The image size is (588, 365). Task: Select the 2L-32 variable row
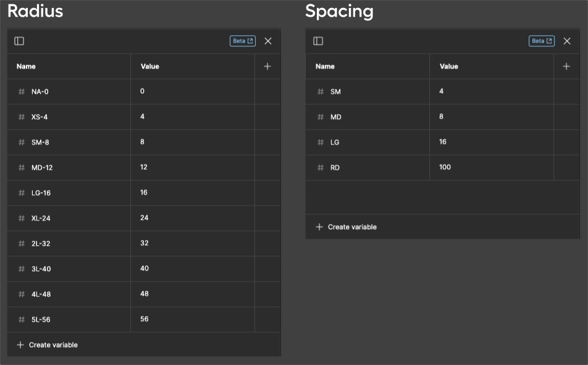144,243
